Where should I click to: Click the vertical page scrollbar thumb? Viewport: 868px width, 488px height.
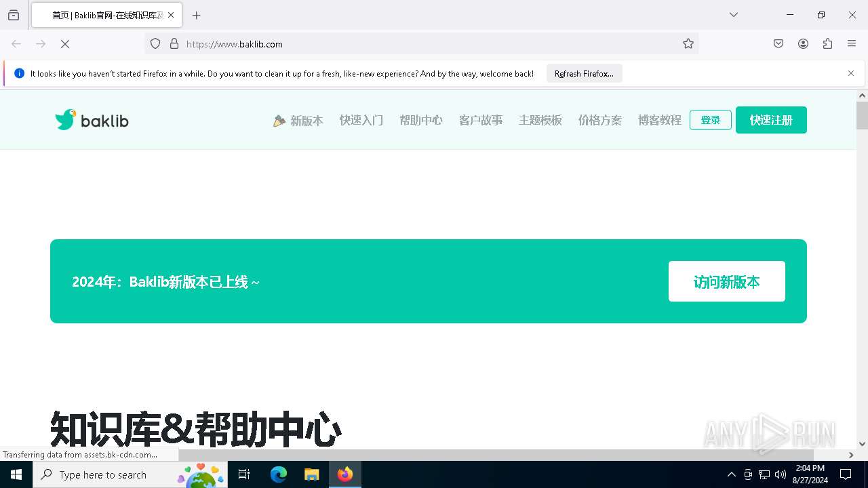(x=862, y=115)
